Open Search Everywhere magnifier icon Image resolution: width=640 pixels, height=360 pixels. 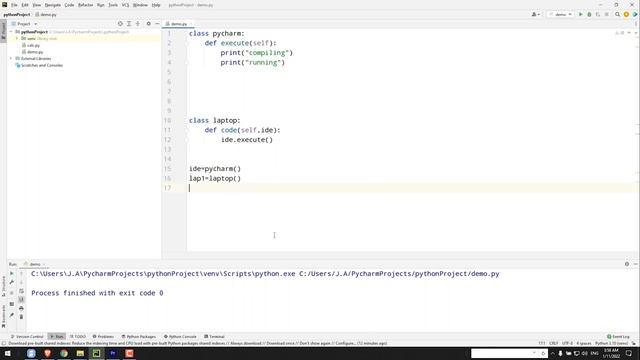click(617, 14)
